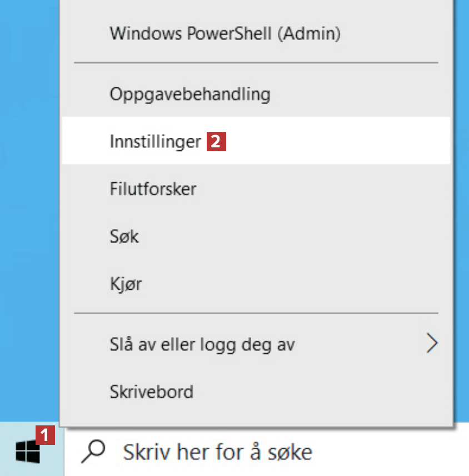The image size is (469, 476).
Task: Click the blue desktop right of the menu
Action: 463,222
